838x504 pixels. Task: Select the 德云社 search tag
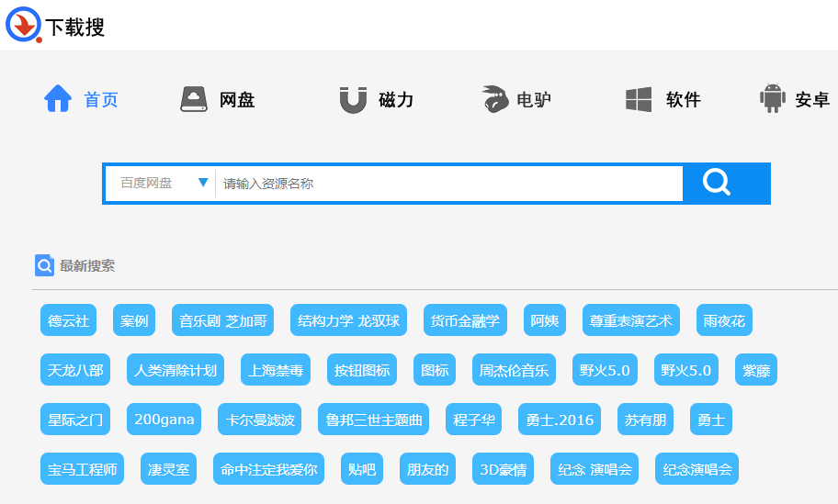pyautogui.click(x=69, y=320)
